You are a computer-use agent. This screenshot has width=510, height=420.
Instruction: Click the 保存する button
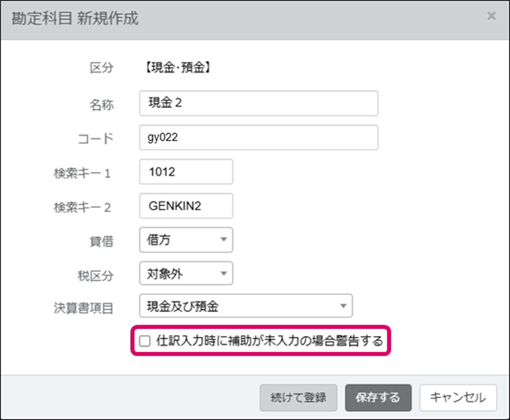tap(377, 397)
